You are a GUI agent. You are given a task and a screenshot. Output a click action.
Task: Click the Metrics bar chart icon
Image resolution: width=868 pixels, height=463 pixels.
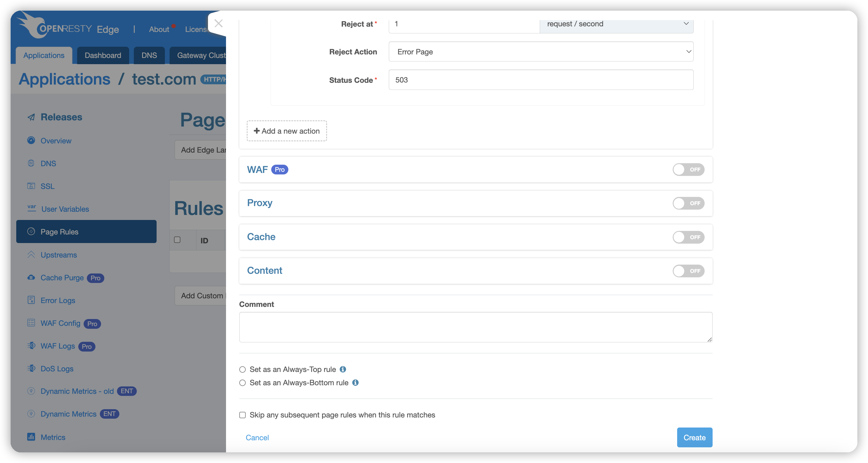31,437
